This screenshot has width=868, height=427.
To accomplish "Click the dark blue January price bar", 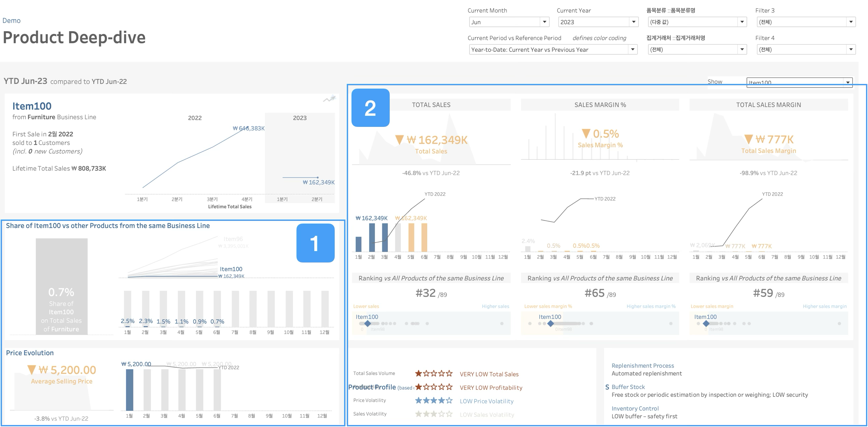I will pyautogui.click(x=129, y=389).
